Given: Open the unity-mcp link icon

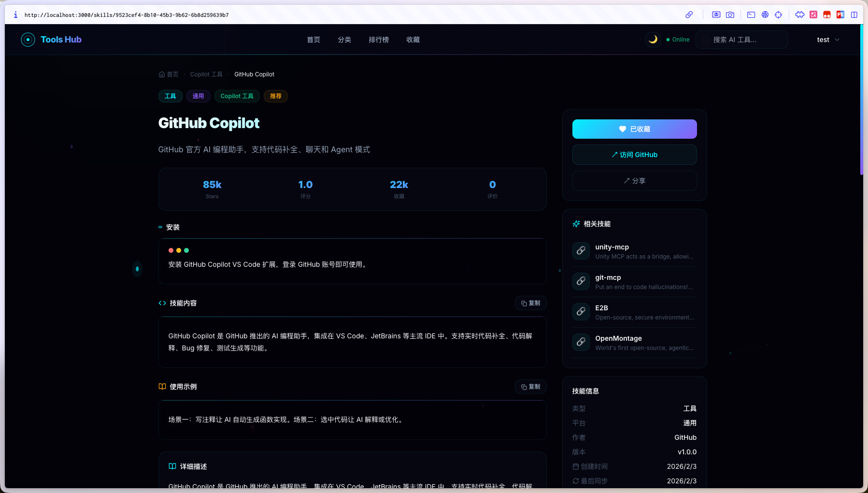Looking at the screenshot, I should [581, 251].
